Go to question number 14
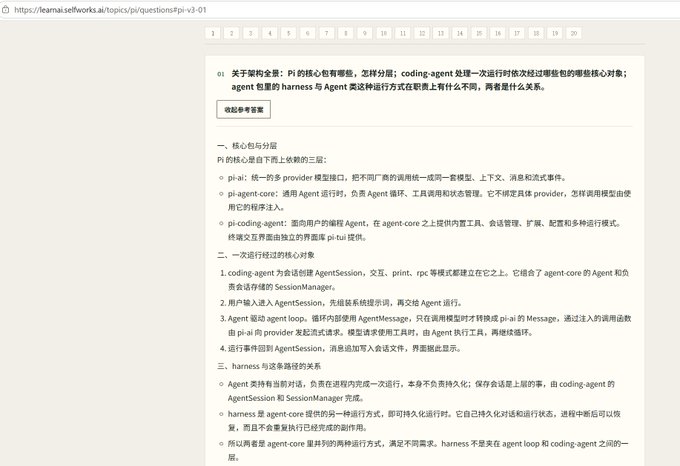The height and width of the screenshot is (466, 680). (x=460, y=33)
